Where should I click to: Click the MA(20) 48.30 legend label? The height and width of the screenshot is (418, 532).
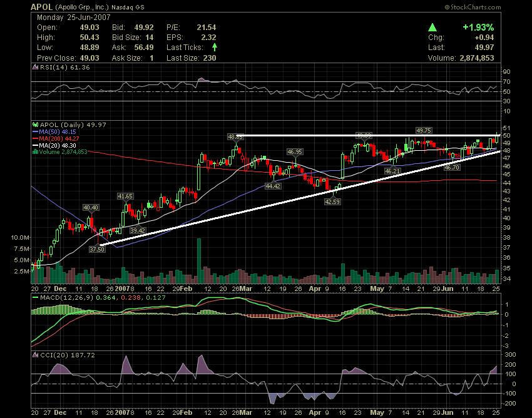(x=58, y=145)
